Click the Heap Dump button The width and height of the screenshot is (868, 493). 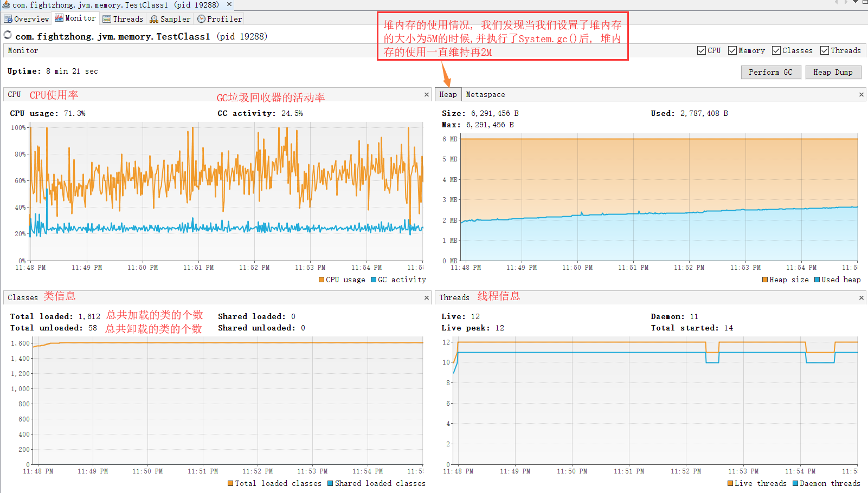tap(833, 72)
